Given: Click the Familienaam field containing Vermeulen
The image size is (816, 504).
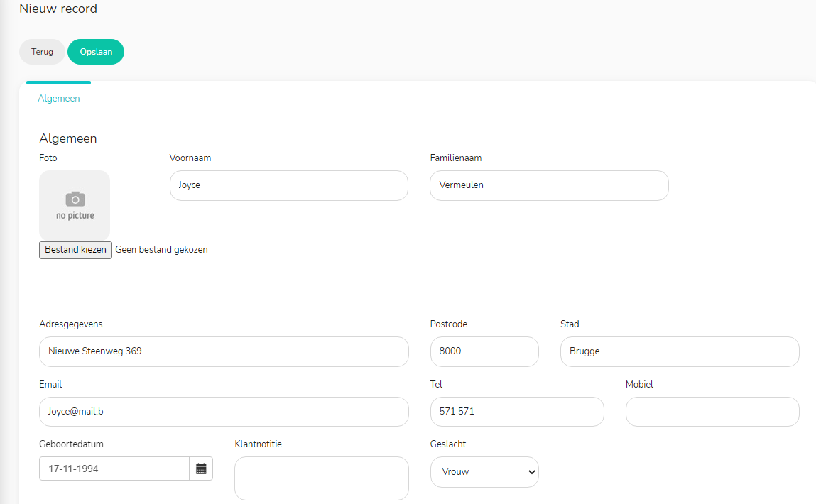Looking at the screenshot, I should coord(549,185).
